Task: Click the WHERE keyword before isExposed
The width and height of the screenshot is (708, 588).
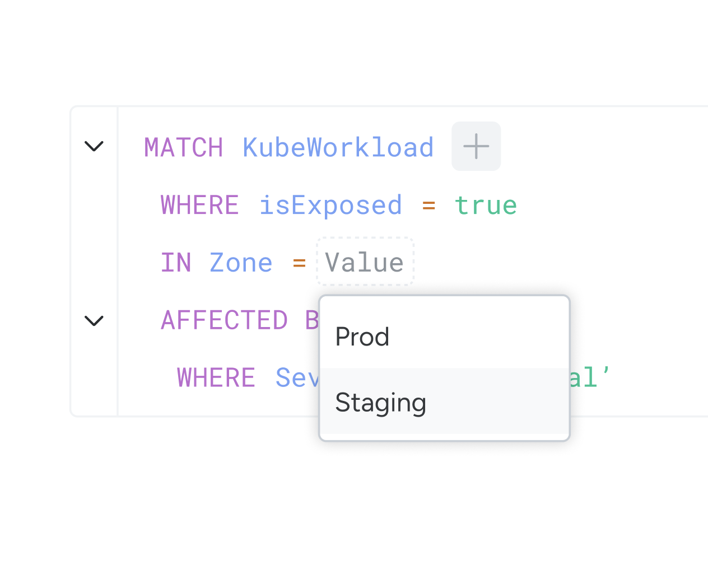Action: point(200,205)
